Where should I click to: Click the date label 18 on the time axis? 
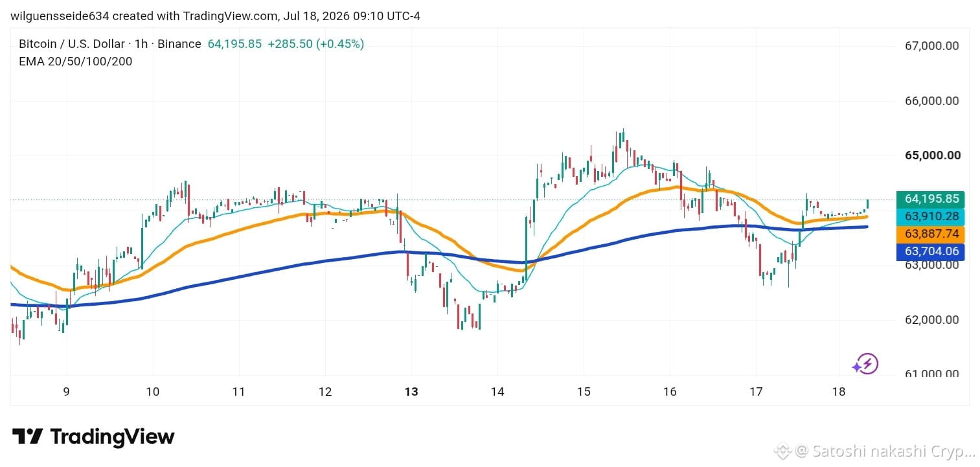pyautogui.click(x=839, y=391)
